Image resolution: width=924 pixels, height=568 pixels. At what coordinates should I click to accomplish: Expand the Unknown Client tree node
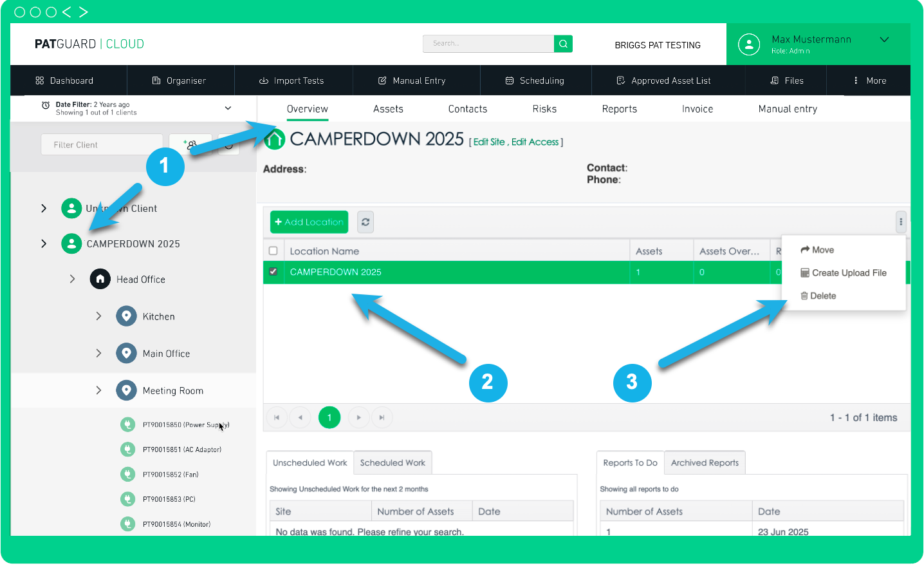click(x=44, y=208)
